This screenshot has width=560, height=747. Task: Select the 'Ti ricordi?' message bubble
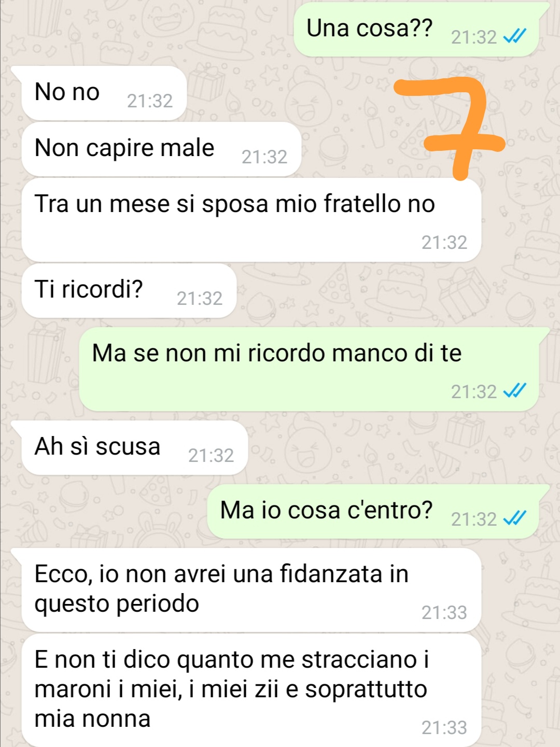point(129,291)
